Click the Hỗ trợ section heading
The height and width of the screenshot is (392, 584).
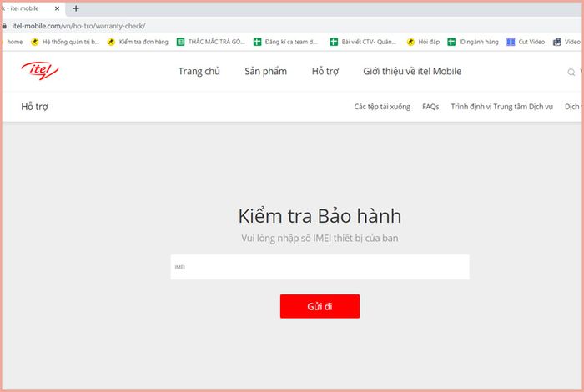pos(35,107)
